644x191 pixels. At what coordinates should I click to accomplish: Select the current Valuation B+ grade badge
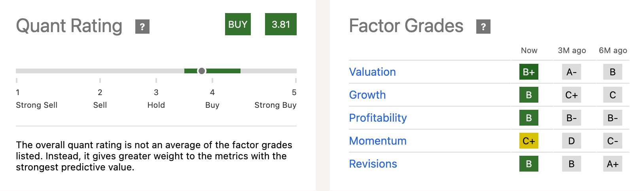(529, 72)
